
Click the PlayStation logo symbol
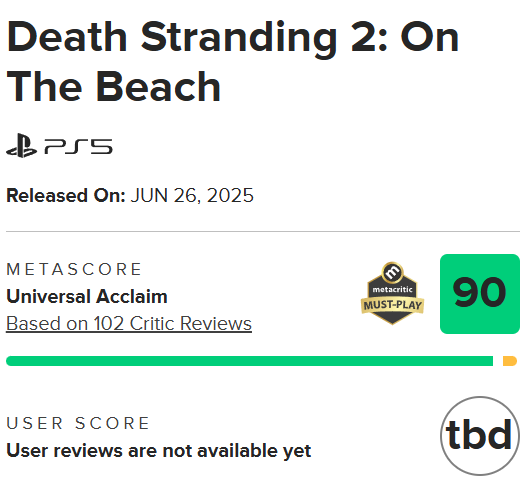[x=22, y=146]
